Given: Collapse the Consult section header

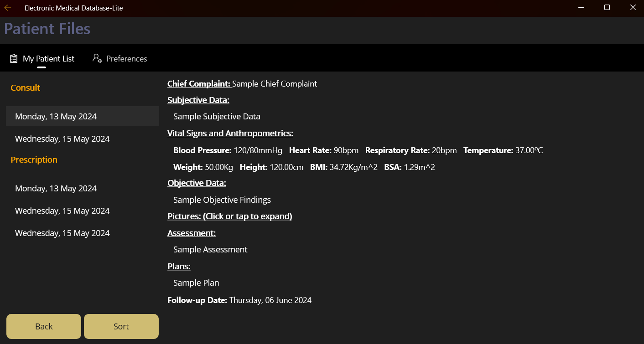Looking at the screenshot, I should pyautogui.click(x=25, y=87).
